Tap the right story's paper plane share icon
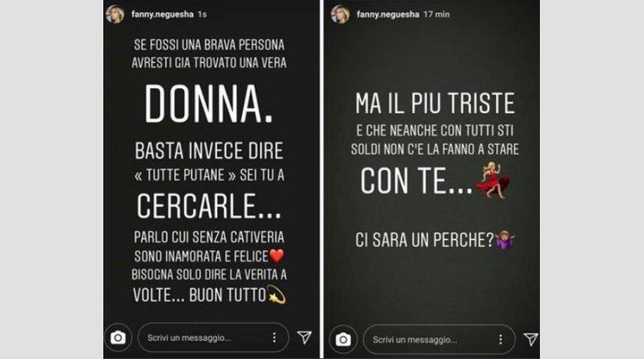The image size is (644, 359). pos(531,339)
